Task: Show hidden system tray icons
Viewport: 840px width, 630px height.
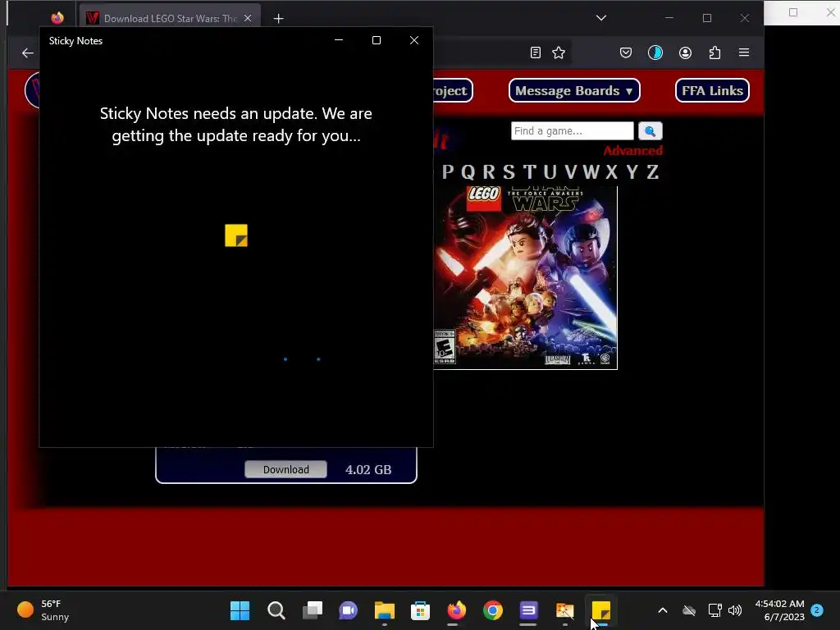Action: (663, 610)
